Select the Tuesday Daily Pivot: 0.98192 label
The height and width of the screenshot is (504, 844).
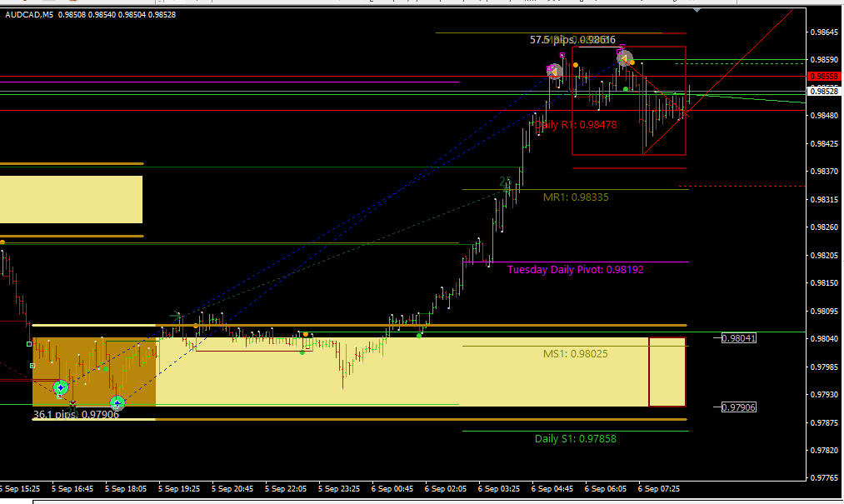tap(576, 269)
